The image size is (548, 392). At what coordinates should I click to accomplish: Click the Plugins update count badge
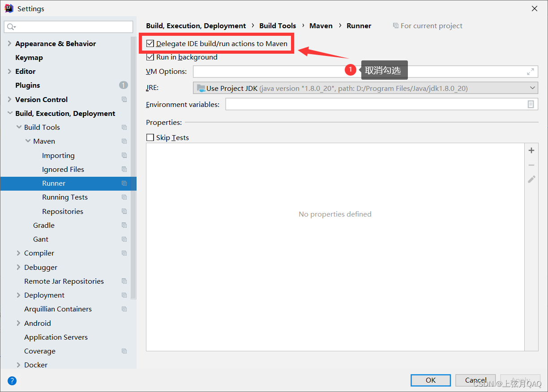tap(124, 85)
